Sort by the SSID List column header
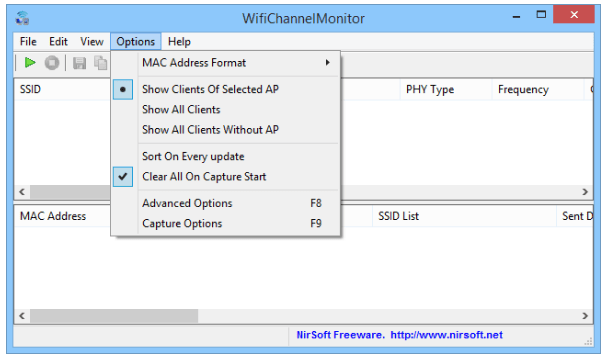 click(464, 216)
